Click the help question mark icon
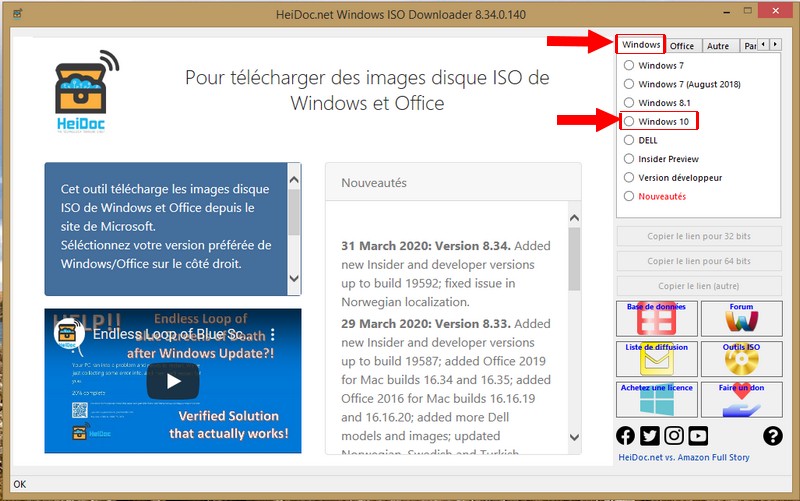 772,436
